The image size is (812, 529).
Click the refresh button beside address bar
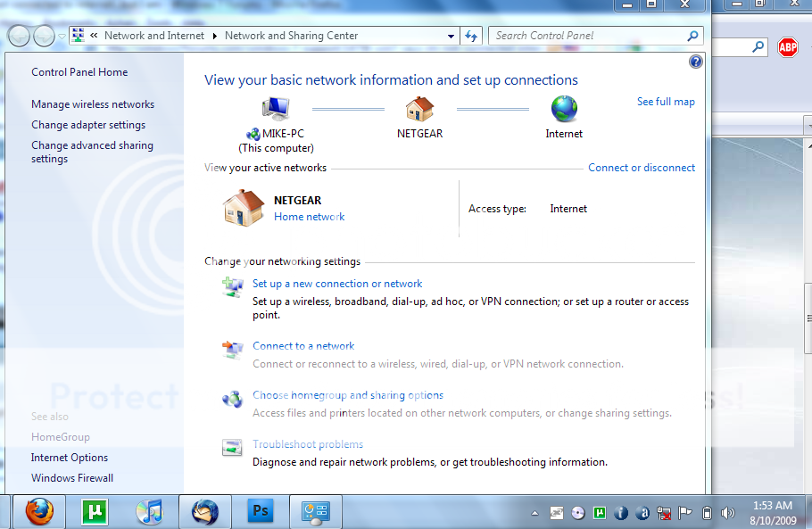coord(472,36)
